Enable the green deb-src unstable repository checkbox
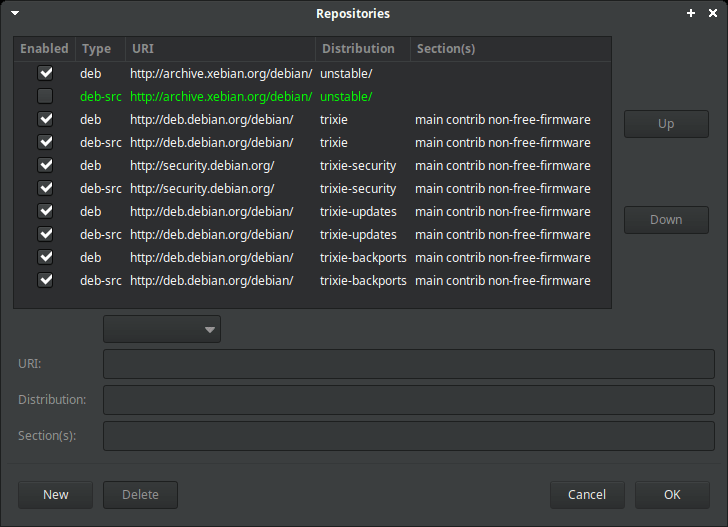This screenshot has width=728, height=527. coord(45,97)
